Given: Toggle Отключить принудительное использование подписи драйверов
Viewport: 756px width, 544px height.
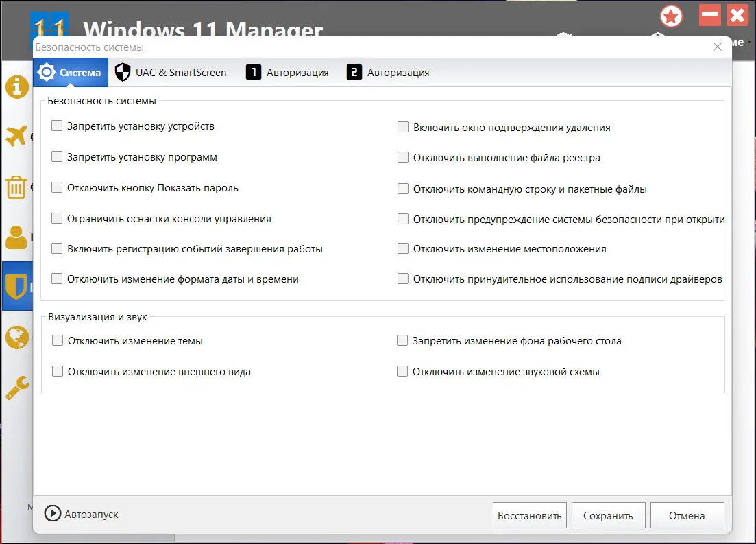Looking at the screenshot, I should pyautogui.click(x=403, y=279).
